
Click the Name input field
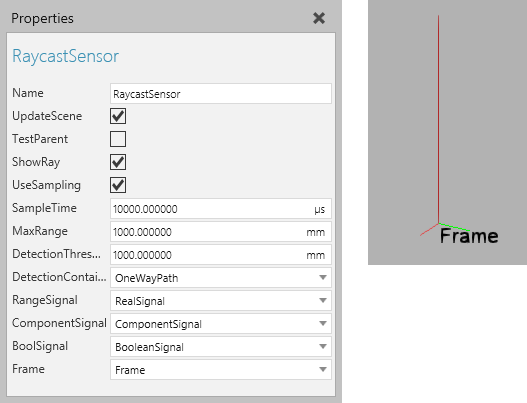coord(221,93)
